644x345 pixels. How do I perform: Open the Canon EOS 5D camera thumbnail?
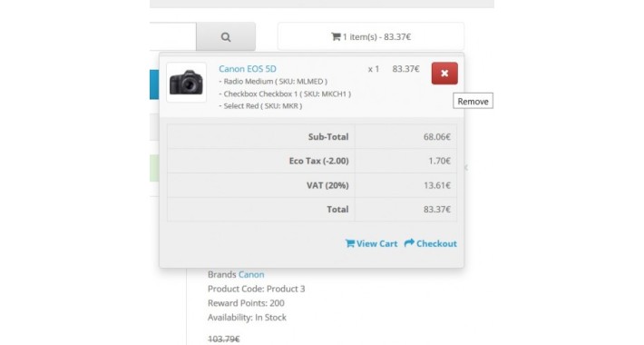tap(186, 83)
